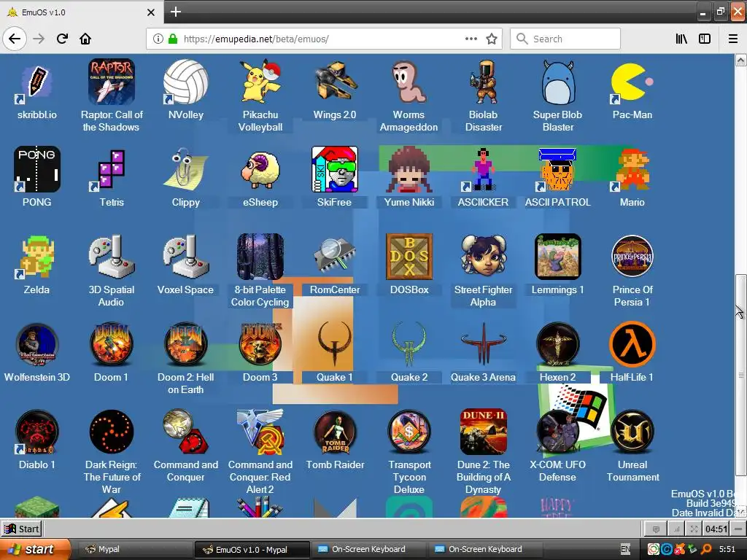Select the Doom 3 icon
Image resolution: width=747 pixels, height=560 pixels.
pyautogui.click(x=260, y=344)
